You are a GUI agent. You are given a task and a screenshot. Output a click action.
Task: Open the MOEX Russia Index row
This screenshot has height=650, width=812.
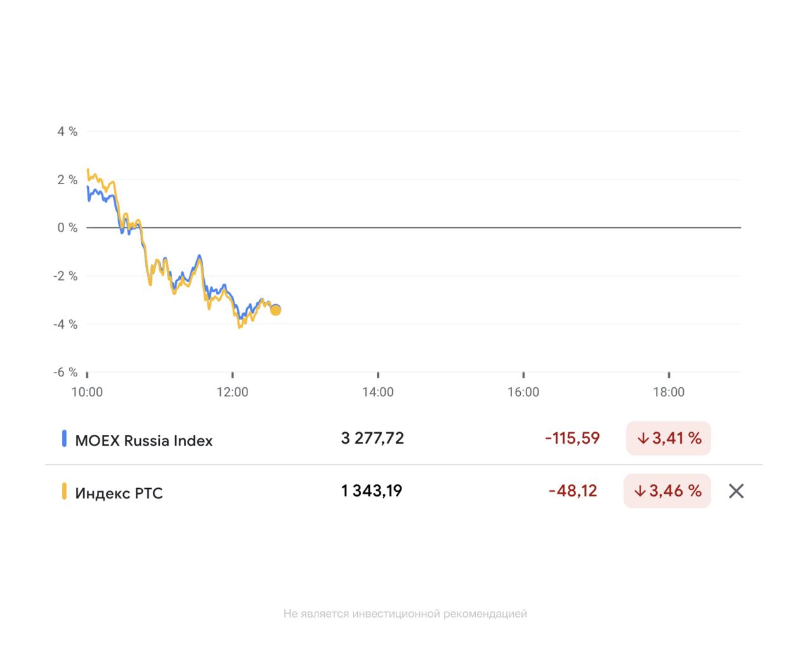coord(144,441)
